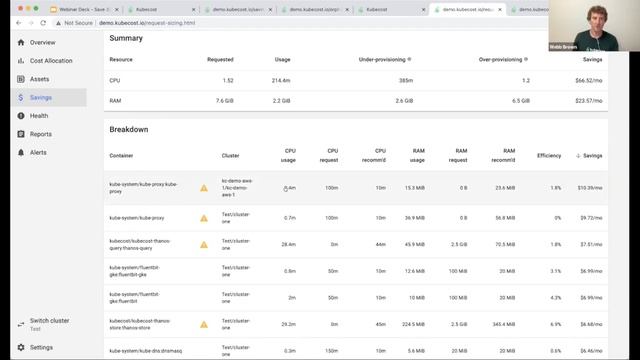Image resolution: width=640 pixels, height=360 pixels.
Task: Click the RAM row label in Summary
Action: pyautogui.click(x=115, y=101)
